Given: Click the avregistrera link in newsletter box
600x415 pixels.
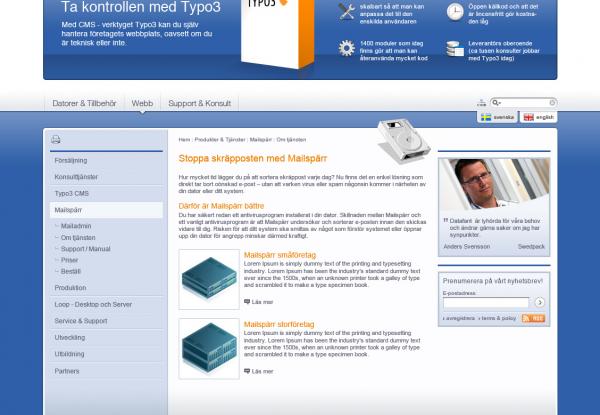Looking at the screenshot, I should 459,318.
